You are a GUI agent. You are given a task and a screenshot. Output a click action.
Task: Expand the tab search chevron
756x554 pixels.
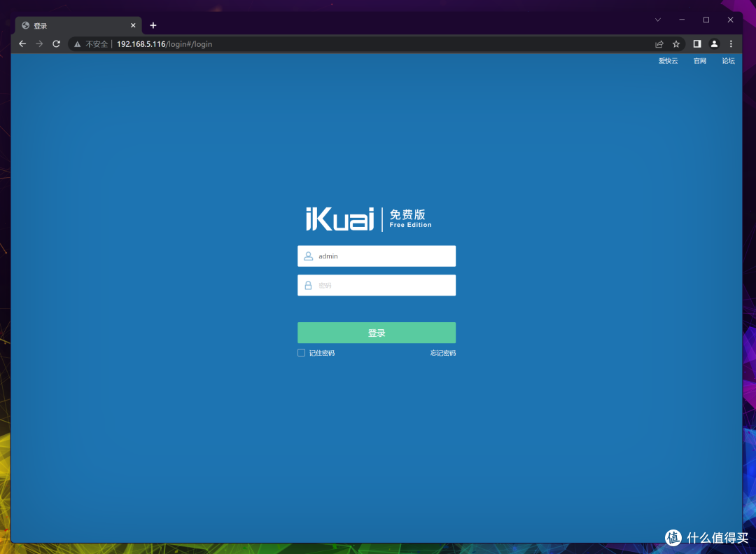pos(657,20)
